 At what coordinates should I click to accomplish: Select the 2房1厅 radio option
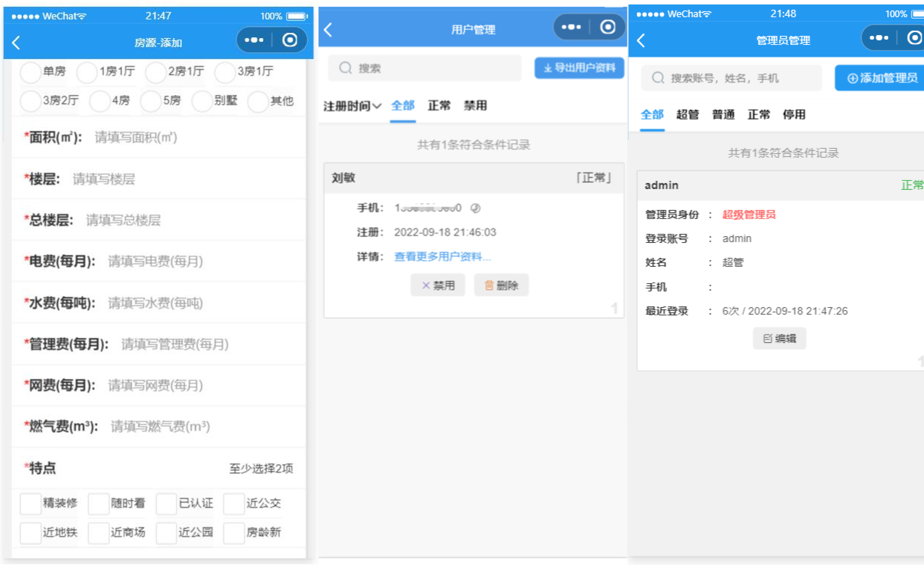point(156,72)
